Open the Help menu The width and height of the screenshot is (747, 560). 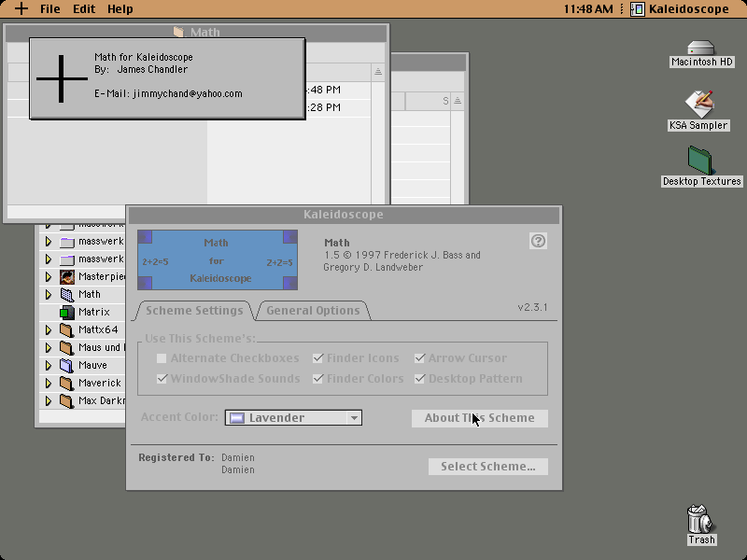[x=120, y=9]
